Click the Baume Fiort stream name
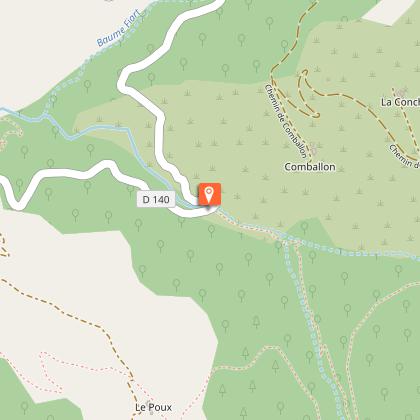 coord(120,28)
